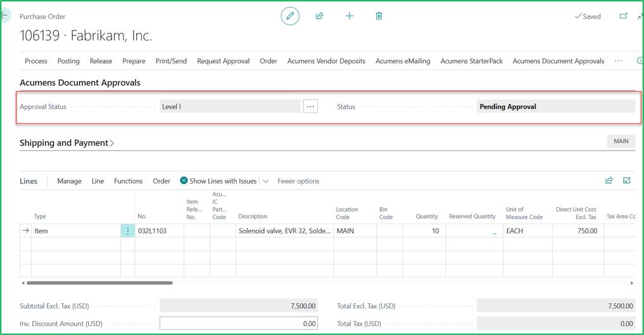Click the Type cell Item
Image resolution: width=644 pixels, height=335 pixels.
tap(76, 231)
